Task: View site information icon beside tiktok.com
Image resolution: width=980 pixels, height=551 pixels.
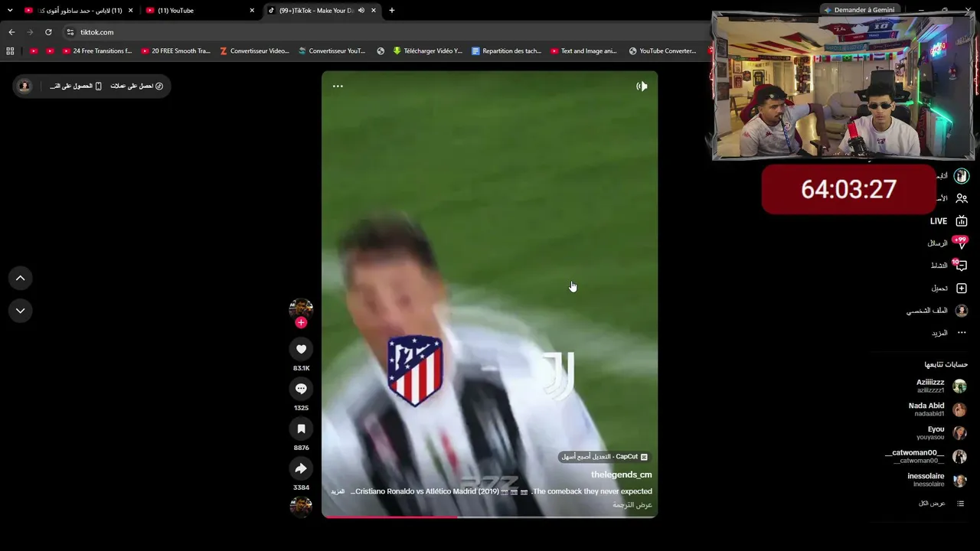Action: click(x=70, y=32)
